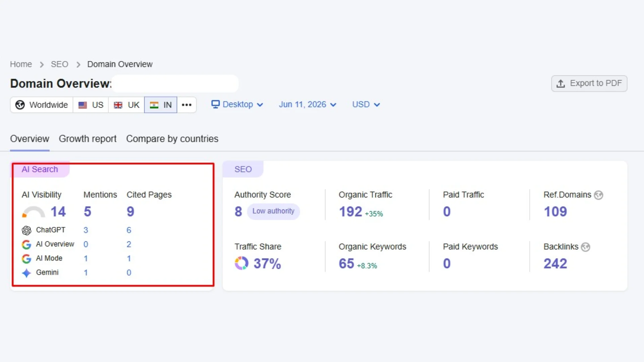The width and height of the screenshot is (644, 362).
Task: Click breadcrumb arrow after SEO
Action: pyautogui.click(x=78, y=64)
